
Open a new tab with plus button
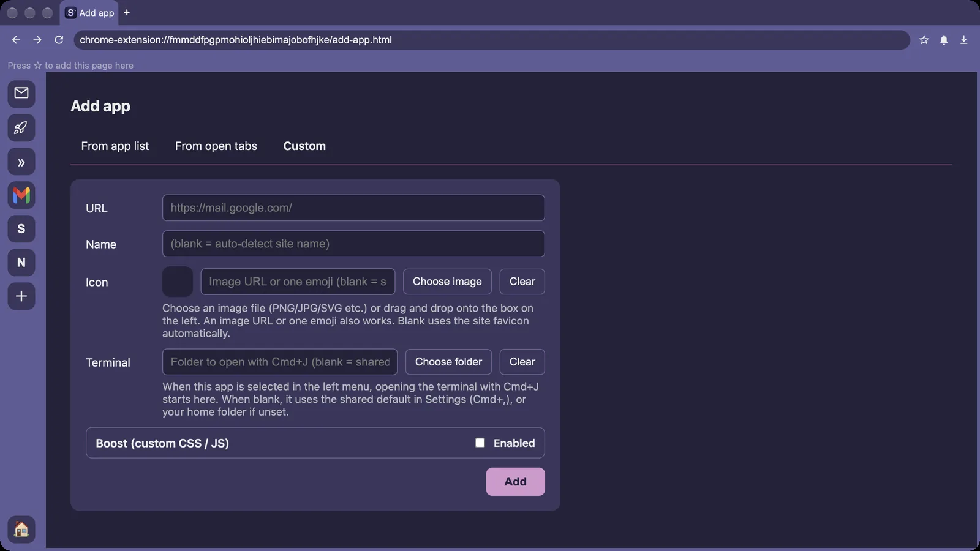(127, 12)
